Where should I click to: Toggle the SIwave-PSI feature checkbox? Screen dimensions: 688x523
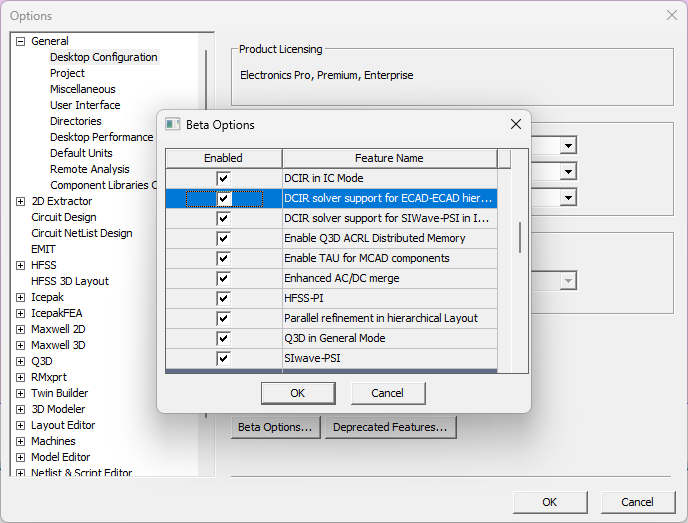tap(223, 358)
